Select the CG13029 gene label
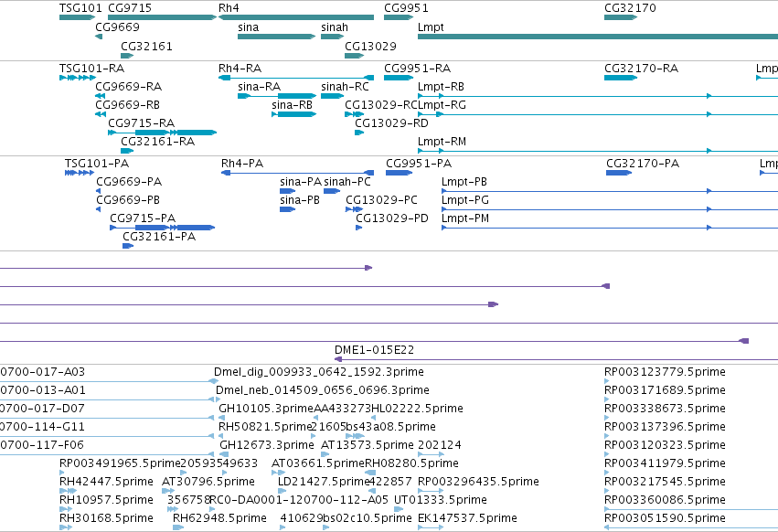Viewport: 778px width, 532px height. (x=370, y=47)
